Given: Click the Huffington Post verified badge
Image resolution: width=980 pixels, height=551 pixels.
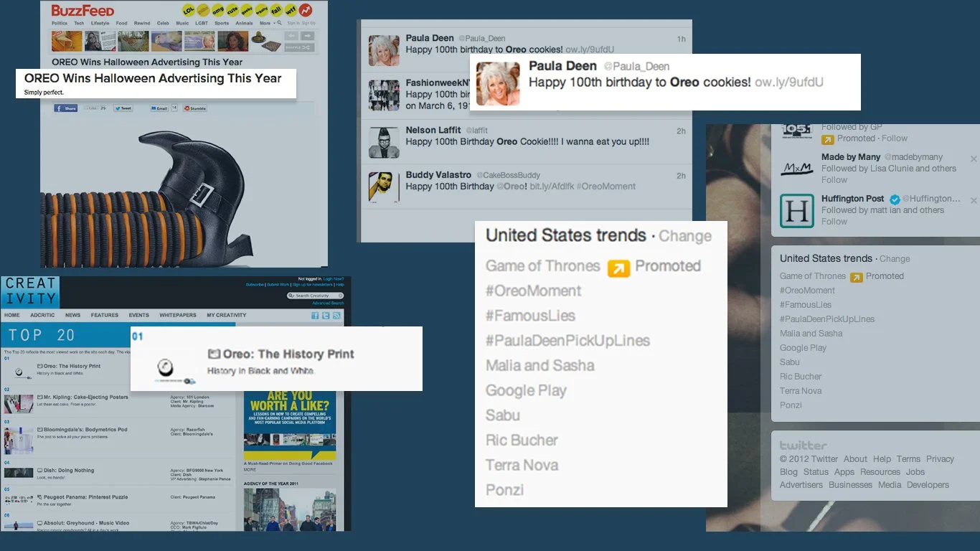Looking at the screenshot, I should coord(895,199).
